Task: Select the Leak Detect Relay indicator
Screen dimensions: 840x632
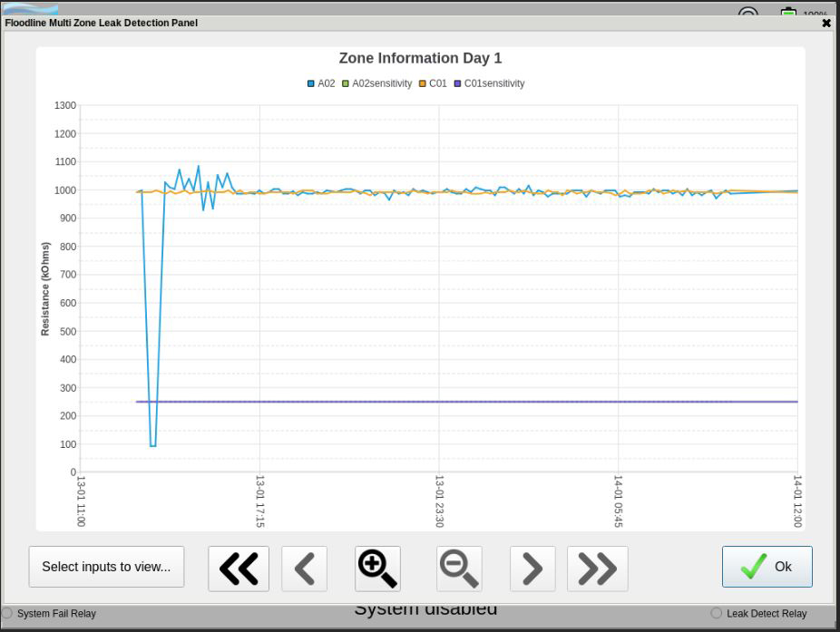Action: coord(717,613)
